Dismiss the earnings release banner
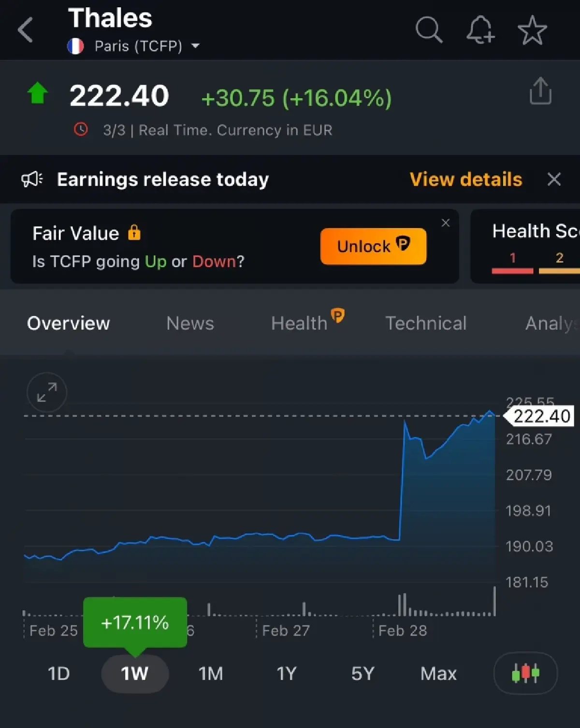Screen dimensions: 580x728 coord(554,179)
